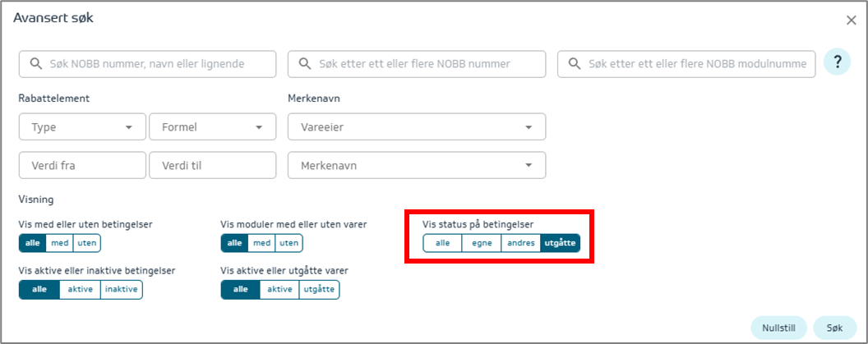Select 'med' under Vis med eller uten betingelser
This screenshot has height=344, width=868.
coord(59,243)
